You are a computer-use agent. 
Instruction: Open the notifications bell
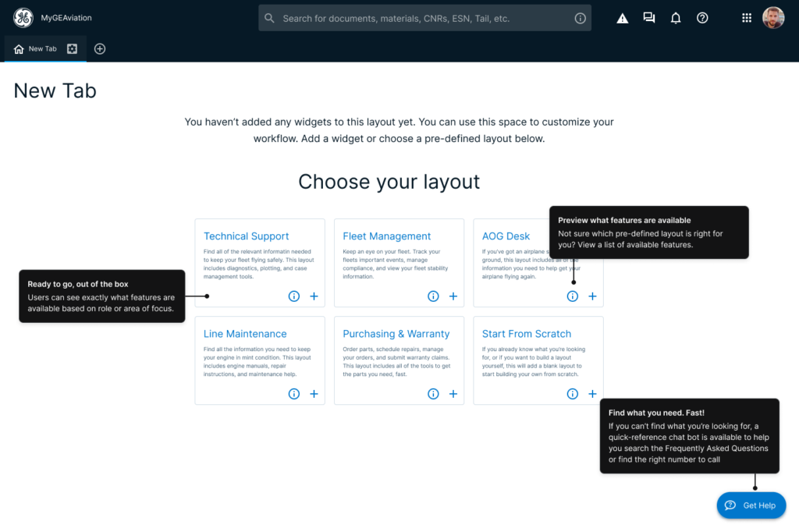(676, 18)
